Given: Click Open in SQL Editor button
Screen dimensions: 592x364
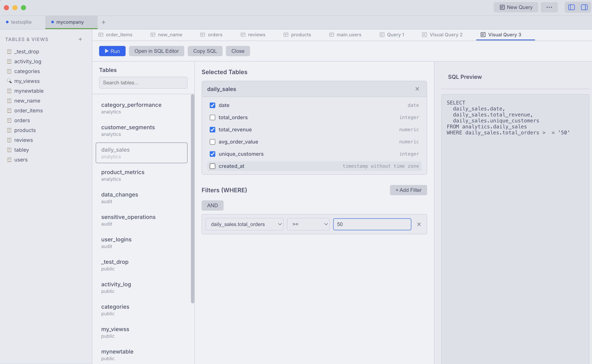Looking at the screenshot, I should point(156,51).
